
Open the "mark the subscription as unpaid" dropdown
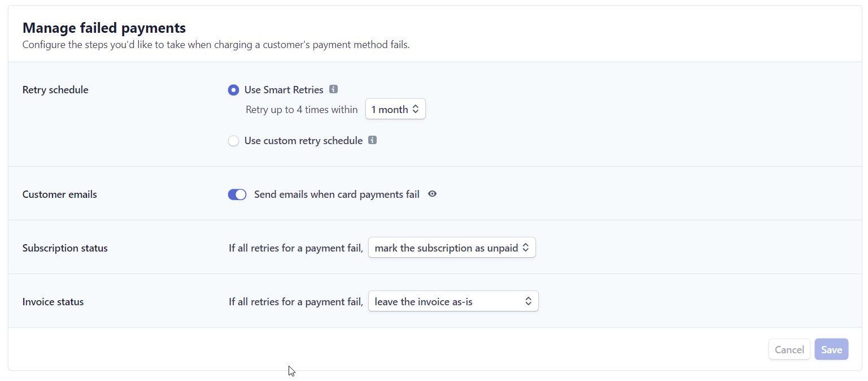(x=451, y=247)
